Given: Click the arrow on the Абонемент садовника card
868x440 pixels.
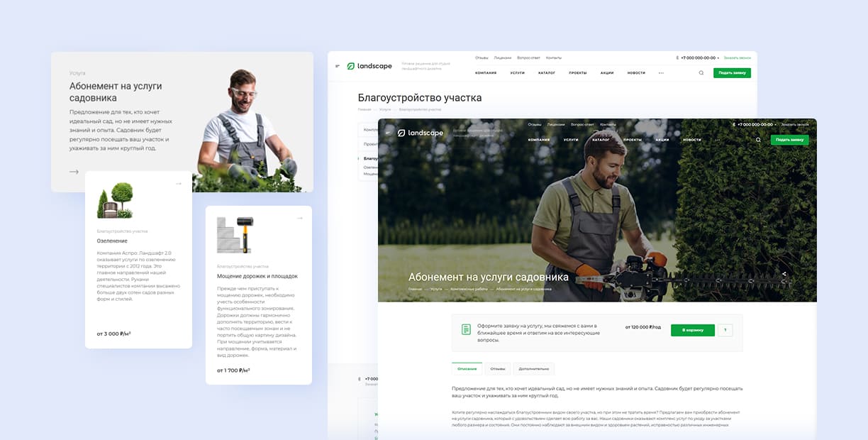Looking at the screenshot, I should [x=74, y=172].
